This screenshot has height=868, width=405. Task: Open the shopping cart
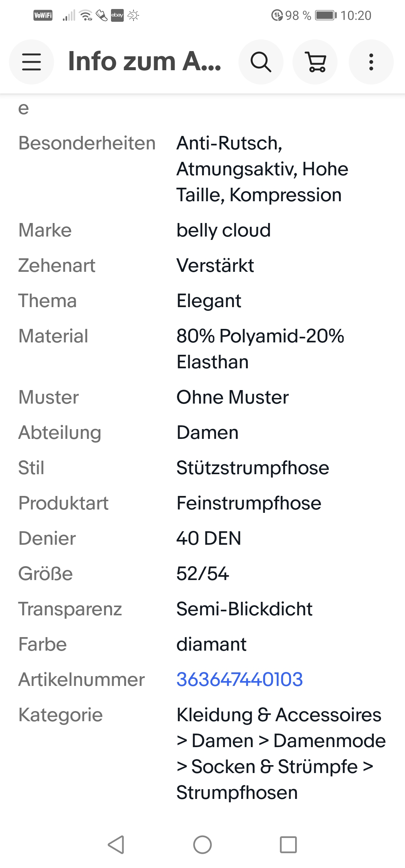click(315, 62)
